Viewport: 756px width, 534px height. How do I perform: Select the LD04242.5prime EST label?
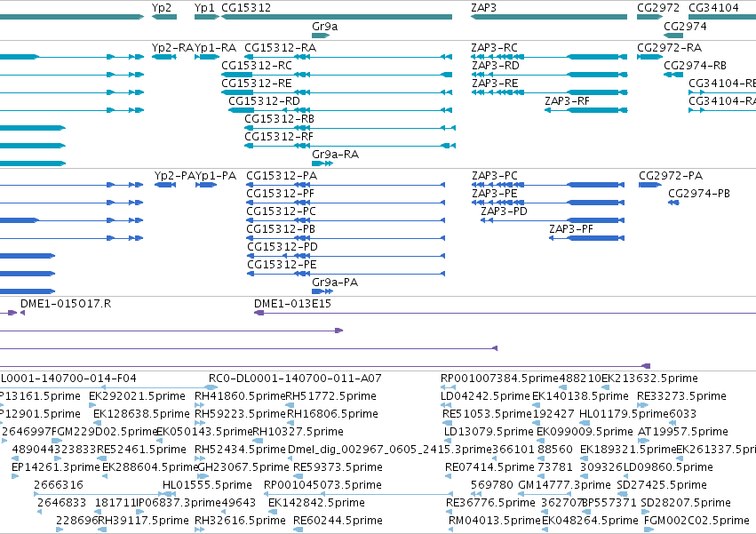click(485, 396)
